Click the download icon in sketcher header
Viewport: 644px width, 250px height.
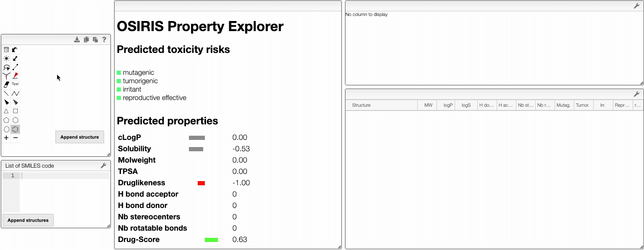coord(77,39)
